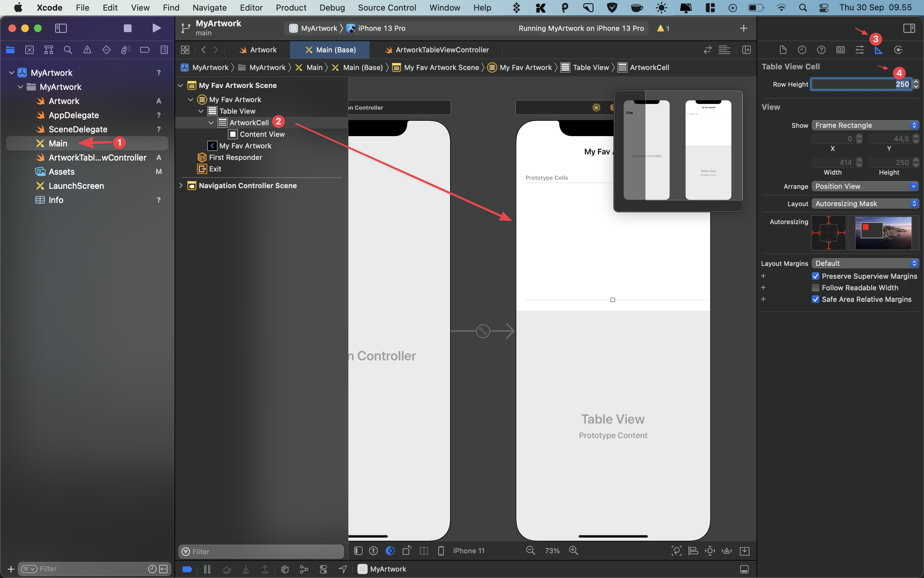Viewport: 924px width, 578px height.
Task: Select Main storyboard in navigator
Action: click(58, 143)
